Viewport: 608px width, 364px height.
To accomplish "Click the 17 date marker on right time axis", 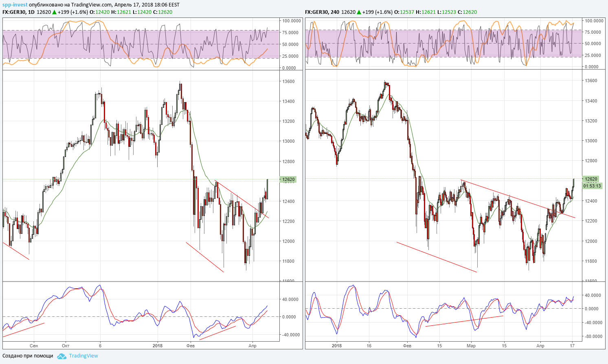I will (572, 346).
